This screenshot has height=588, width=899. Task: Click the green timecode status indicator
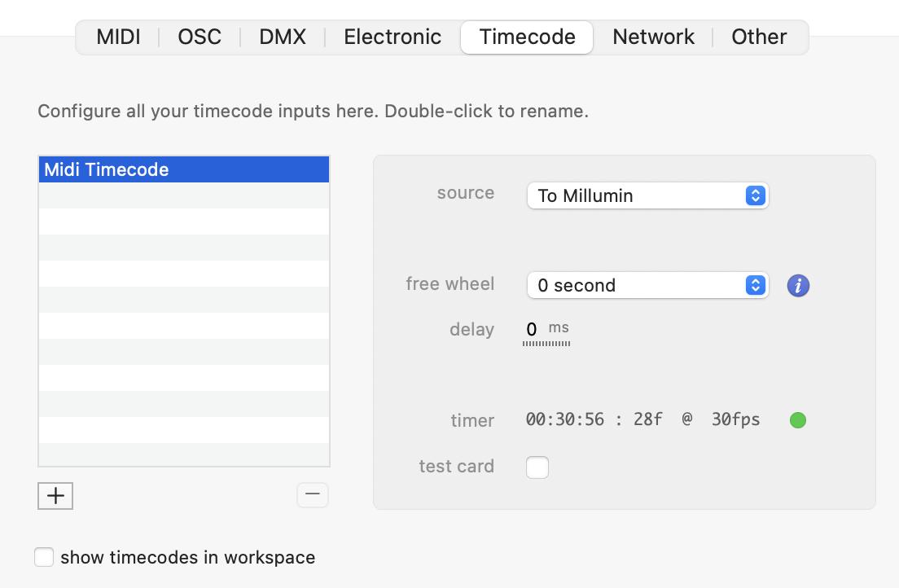pyautogui.click(x=798, y=420)
